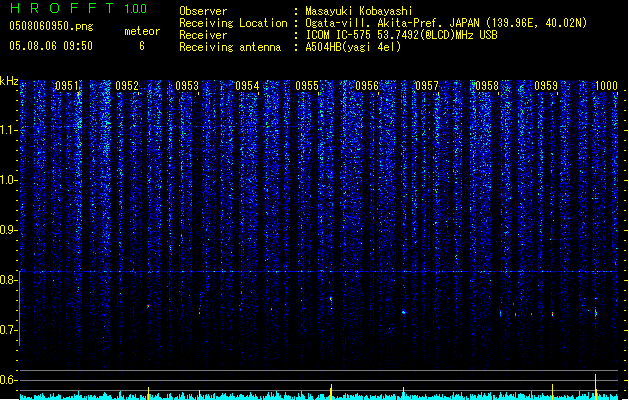This screenshot has height=400, width=629.
Task: Click the Receiver label
Action: 203,35
